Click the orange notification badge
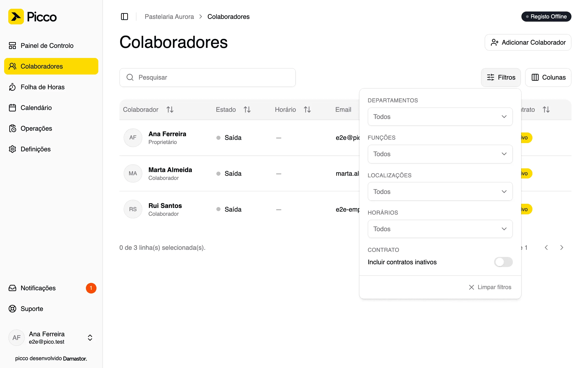This screenshot has height=368, width=588. (x=91, y=288)
